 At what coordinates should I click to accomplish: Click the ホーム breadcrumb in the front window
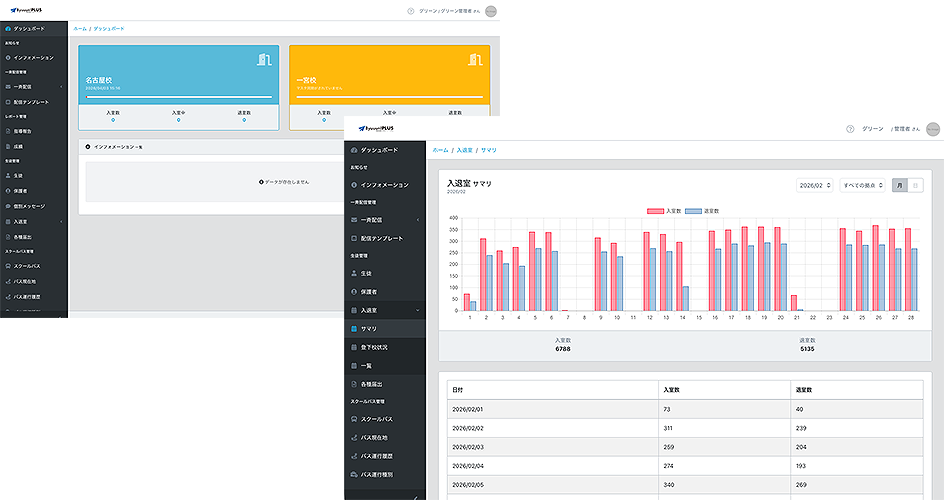[441, 150]
